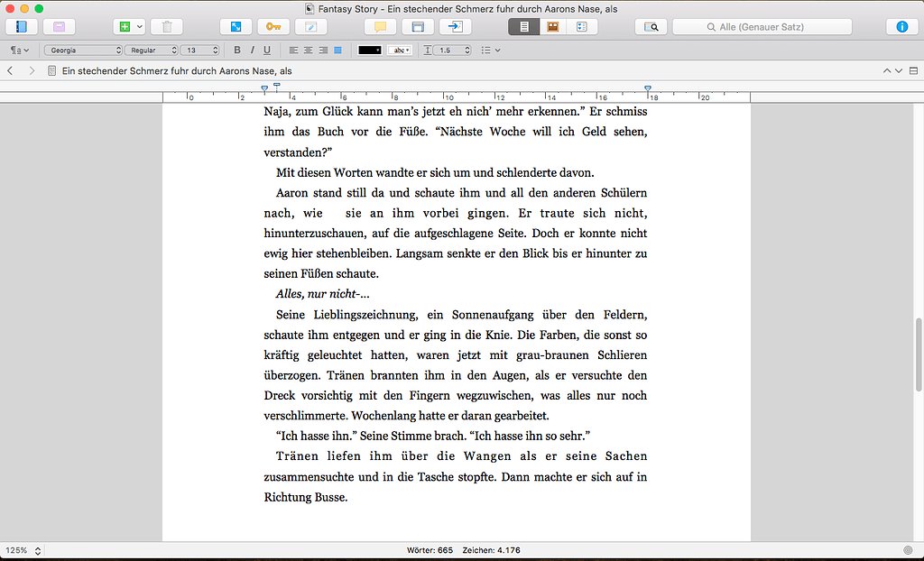The image size is (924, 561).
Task: Expand the list style dropdown
Action: (x=490, y=50)
